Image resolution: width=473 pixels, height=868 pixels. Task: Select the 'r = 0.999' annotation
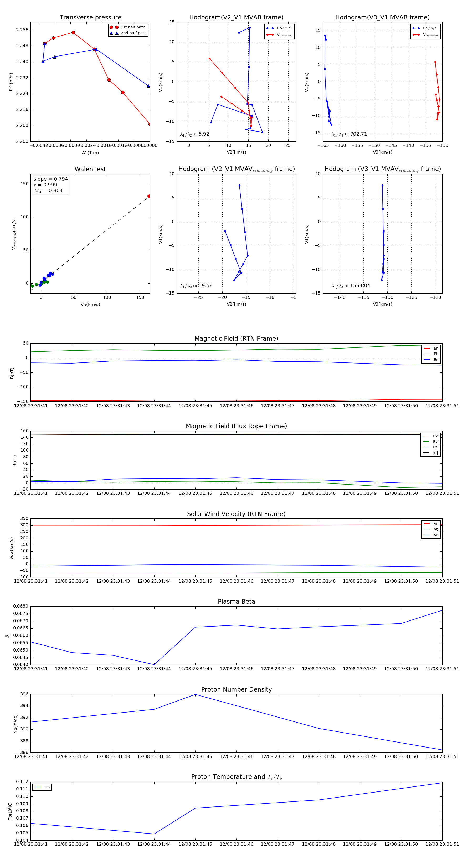[x=45, y=185]
